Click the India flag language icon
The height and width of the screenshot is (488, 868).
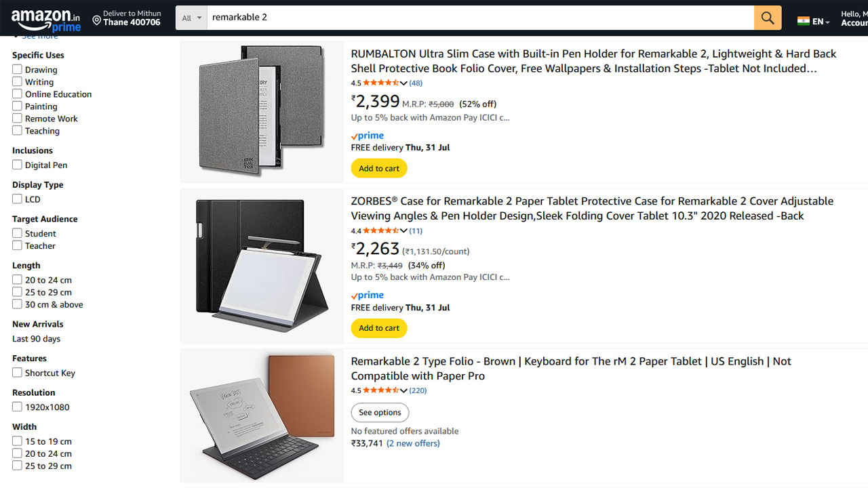(804, 21)
